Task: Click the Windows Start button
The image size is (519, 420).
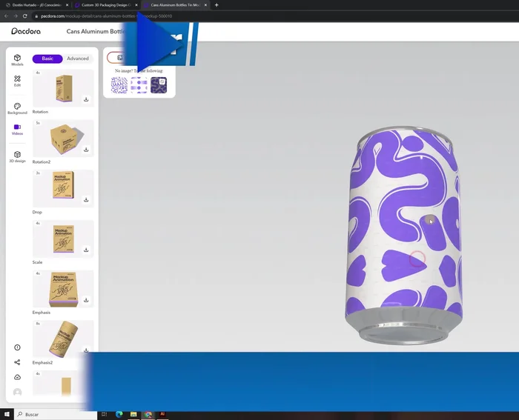Action: point(6,414)
